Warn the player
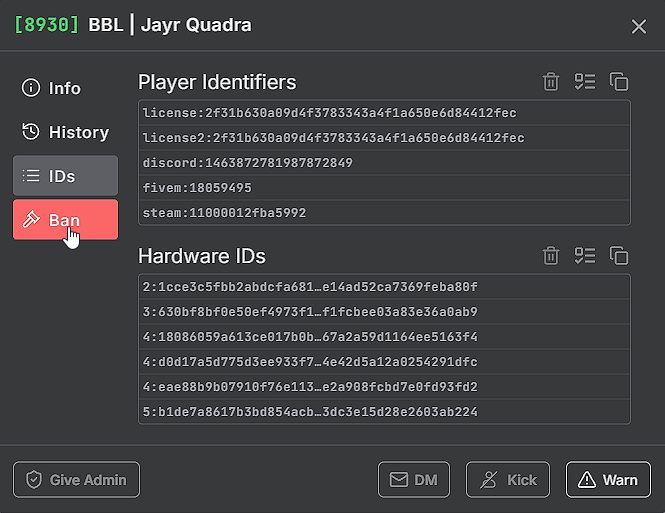Image resolution: width=665 pixels, height=513 pixels. pyautogui.click(x=608, y=480)
